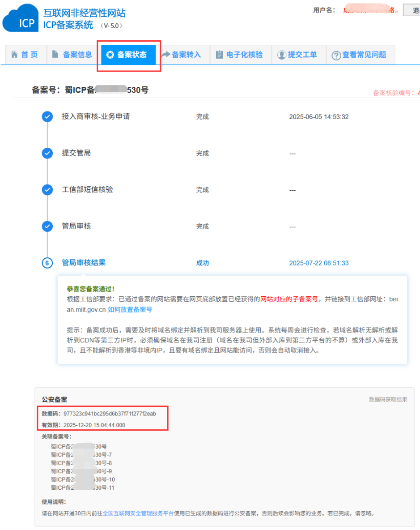Click the ICP cloud logo

[x=21, y=18]
